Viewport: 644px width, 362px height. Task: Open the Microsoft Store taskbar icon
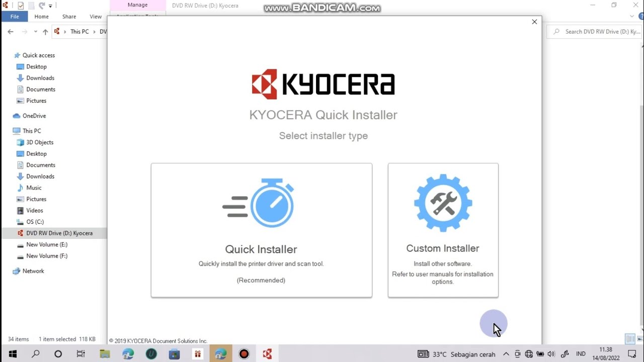[174, 354]
